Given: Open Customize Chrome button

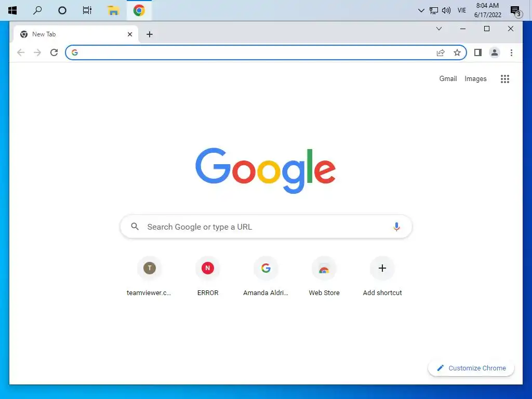Looking at the screenshot, I should [471, 368].
